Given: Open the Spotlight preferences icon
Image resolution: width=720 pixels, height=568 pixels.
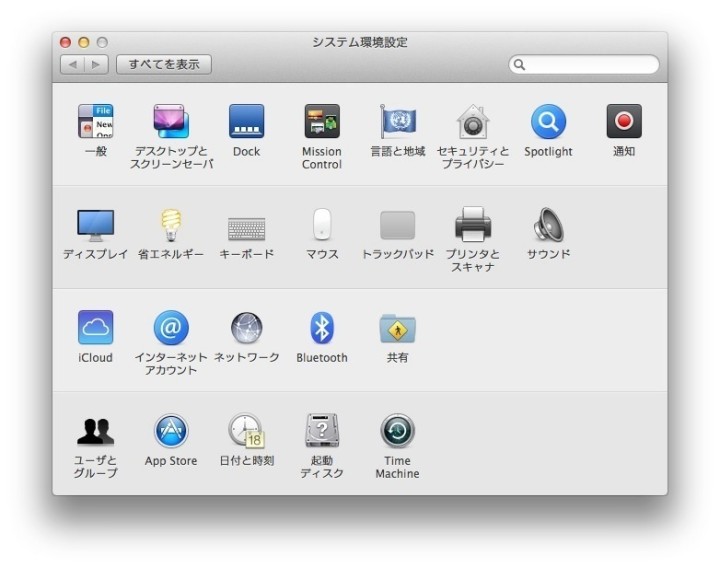Looking at the screenshot, I should 548,121.
